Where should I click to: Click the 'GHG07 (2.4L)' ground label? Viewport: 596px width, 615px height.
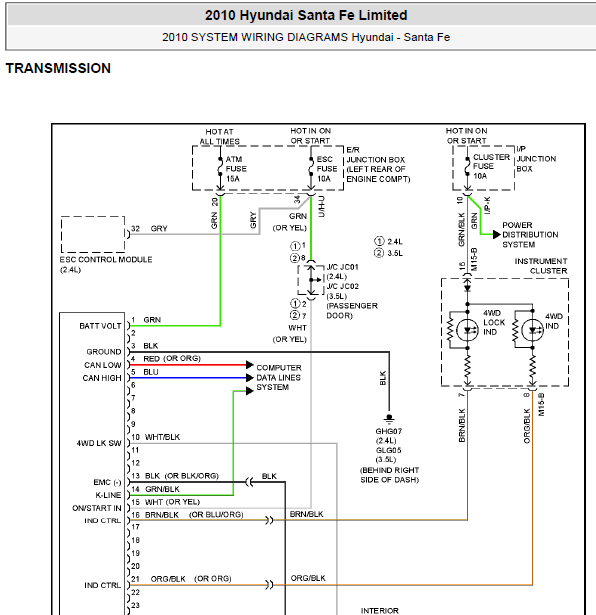click(389, 436)
